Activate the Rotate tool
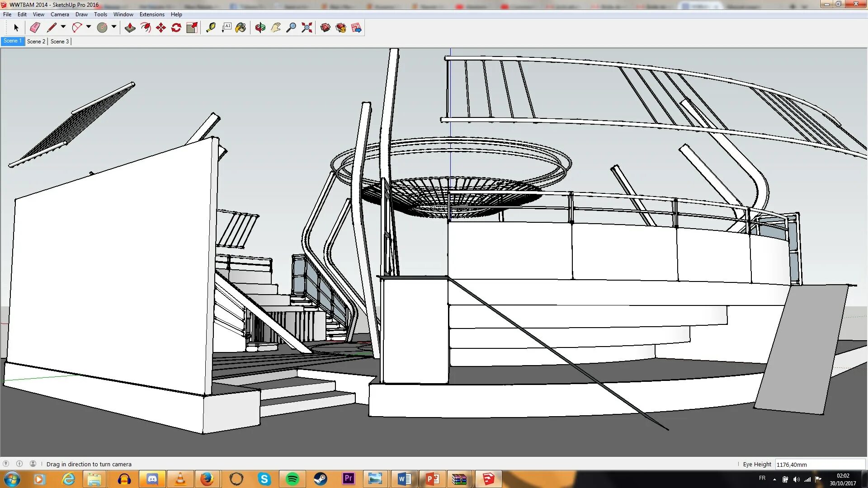 (x=176, y=28)
